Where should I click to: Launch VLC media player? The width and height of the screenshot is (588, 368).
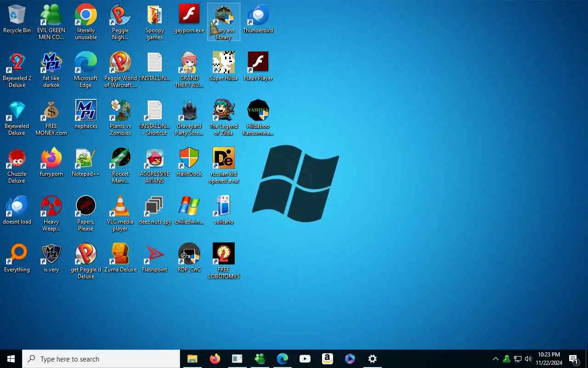[120, 213]
